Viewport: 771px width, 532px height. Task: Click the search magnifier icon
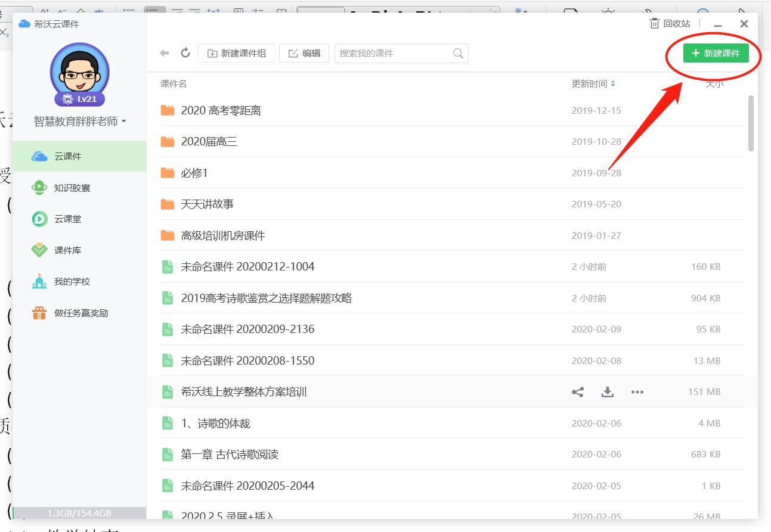457,53
